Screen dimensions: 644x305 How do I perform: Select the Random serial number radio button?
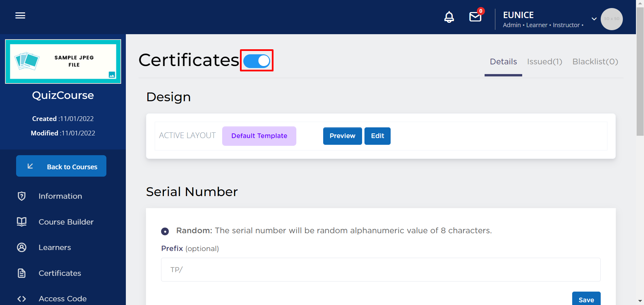pyautogui.click(x=165, y=231)
